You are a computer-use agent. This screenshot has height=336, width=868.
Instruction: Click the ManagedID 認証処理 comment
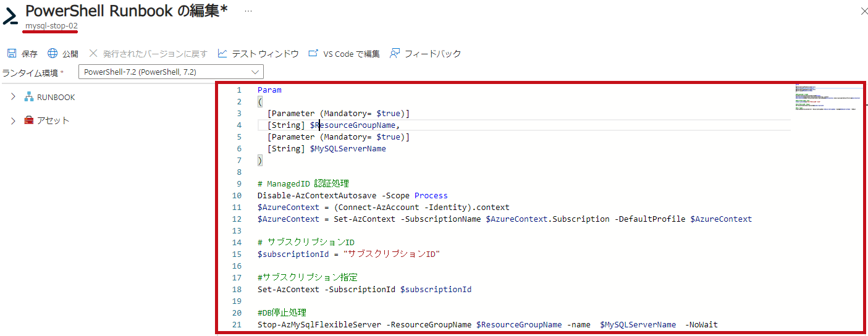303,183
